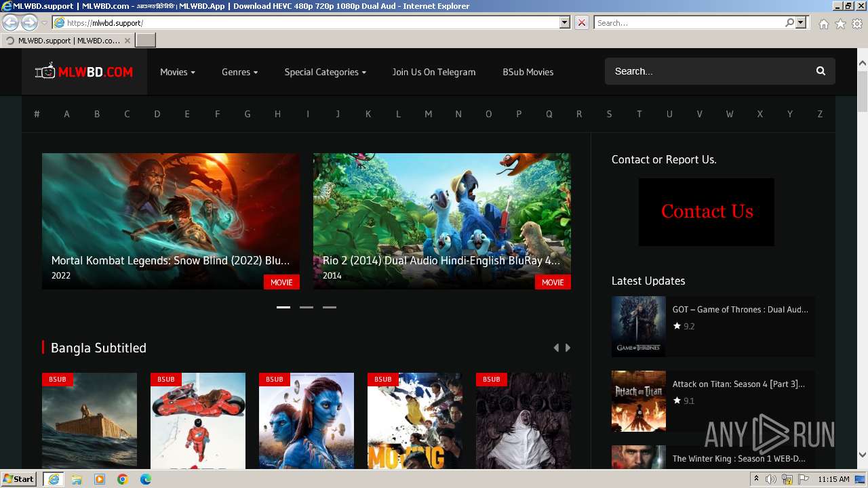Open The Winter King Season 1 link
Image resolution: width=868 pixels, height=488 pixels.
point(739,458)
